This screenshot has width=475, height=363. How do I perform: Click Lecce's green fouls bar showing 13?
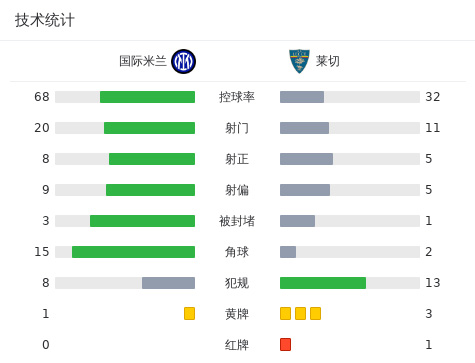click(x=323, y=283)
